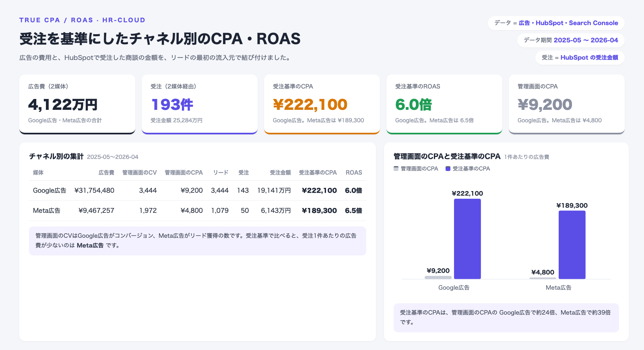
Task: Click the 6,143万円 order amount cell
Action: coord(276,210)
